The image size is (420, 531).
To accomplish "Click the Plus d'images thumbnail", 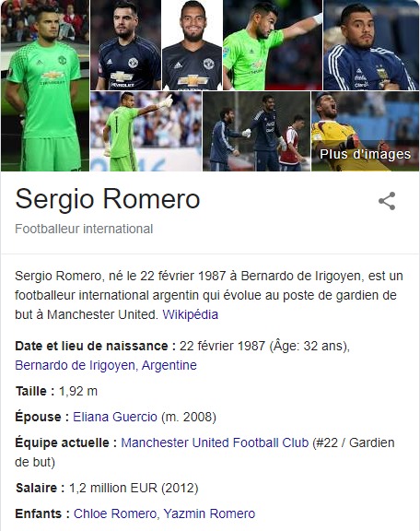I will click(365, 132).
